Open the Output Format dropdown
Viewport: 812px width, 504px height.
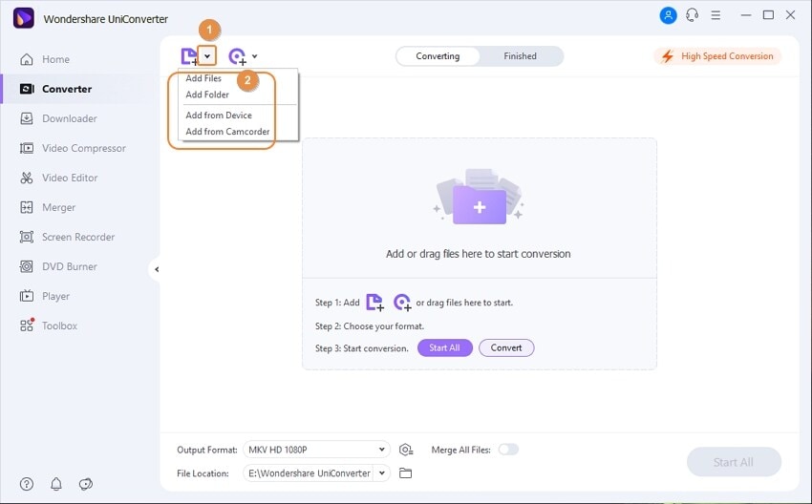(x=316, y=450)
